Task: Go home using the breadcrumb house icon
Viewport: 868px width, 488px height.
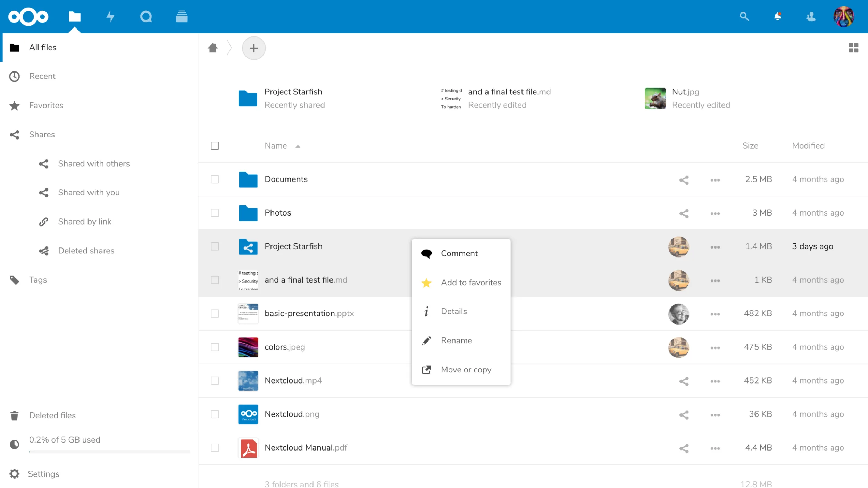Action: tap(213, 48)
